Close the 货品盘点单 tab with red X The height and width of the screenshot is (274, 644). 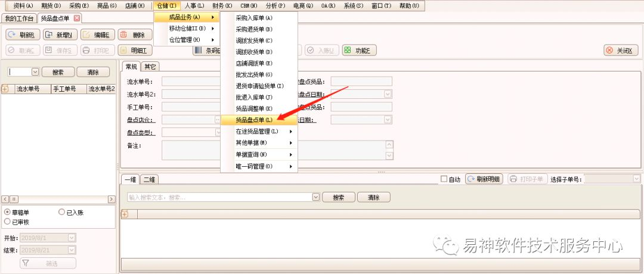pos(77,18)
